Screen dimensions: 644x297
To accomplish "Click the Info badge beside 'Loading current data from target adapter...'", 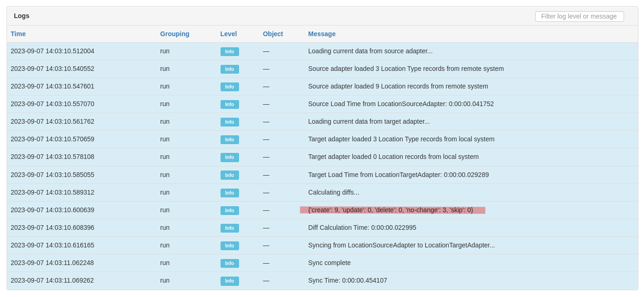I will pyautogui.click(x=229, y=122).
